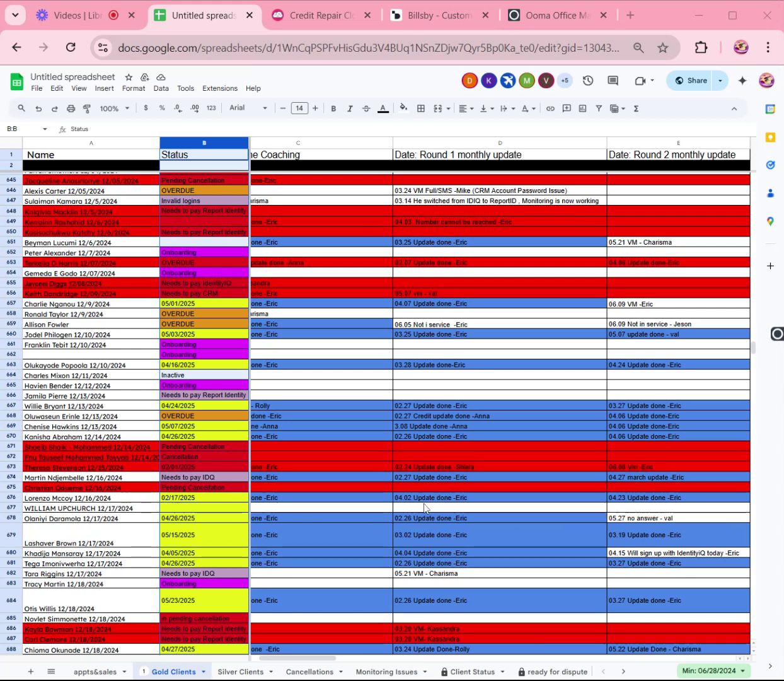This screenshot has width=784, height=681.
Task: Click the add new sheet plus button
Action: (30, 672)
